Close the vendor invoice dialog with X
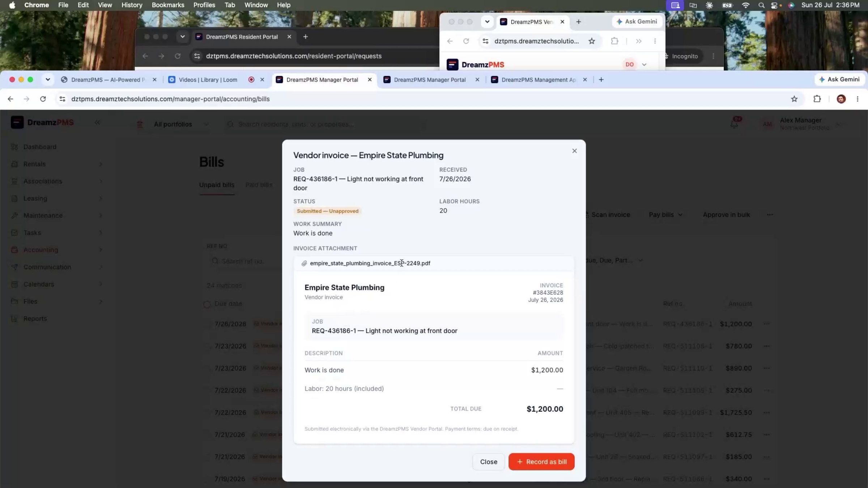This screenshot has height=488, width=868. coord(574,151)
